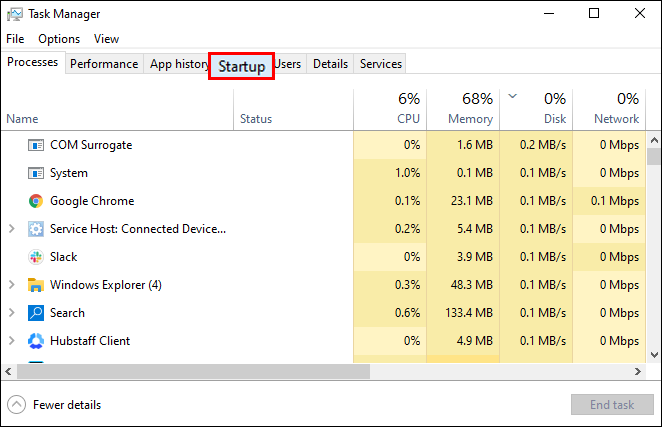This screenshot has width=662, height=427.
Task: Select the Search magnifier icon
Action: (36, 313)
